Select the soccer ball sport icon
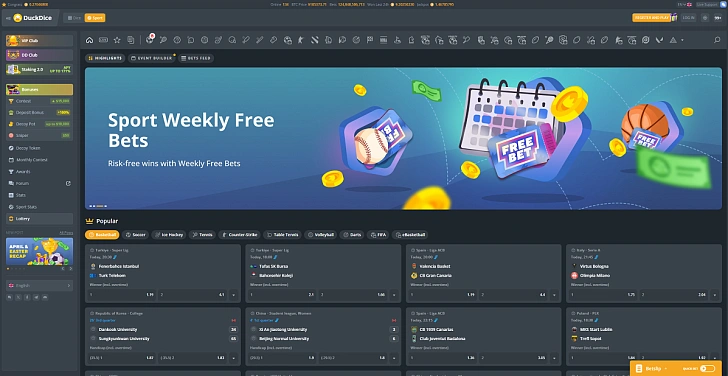 coord(150,40)
